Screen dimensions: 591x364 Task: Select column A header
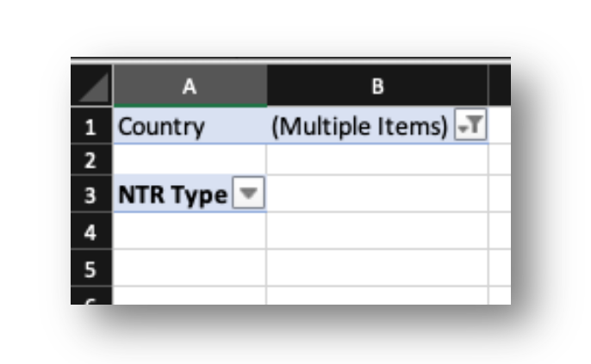(x=190, y=86)
